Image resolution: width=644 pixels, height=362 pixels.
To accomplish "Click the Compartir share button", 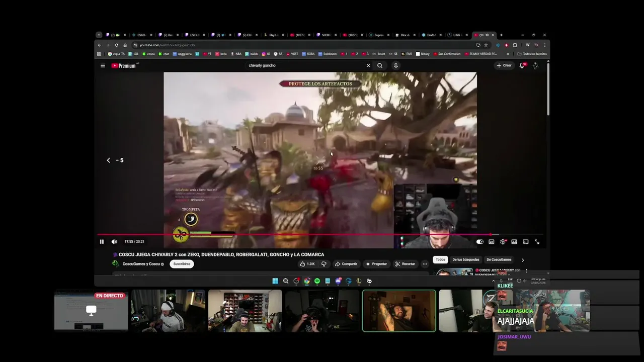I will (346, 264).
